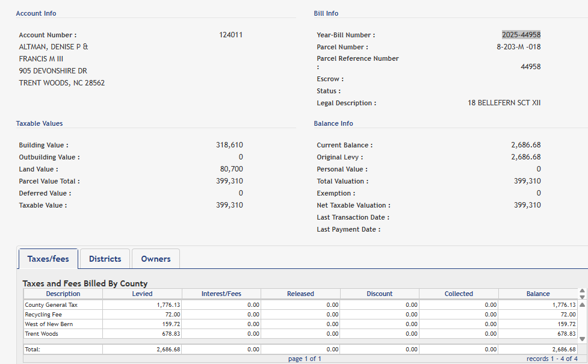Sort table by Description column header
The height and width of the screenshot is (364, 588).
[63, 294]
